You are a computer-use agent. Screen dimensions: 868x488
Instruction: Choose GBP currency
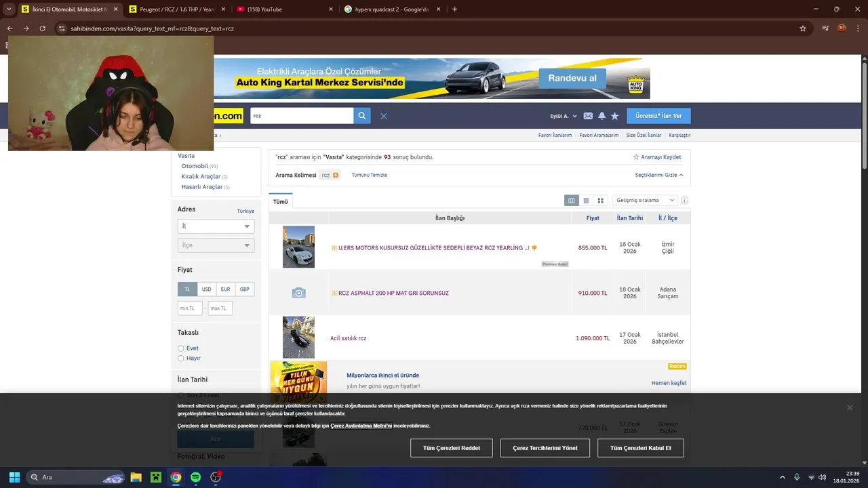(x=245, y=289)
